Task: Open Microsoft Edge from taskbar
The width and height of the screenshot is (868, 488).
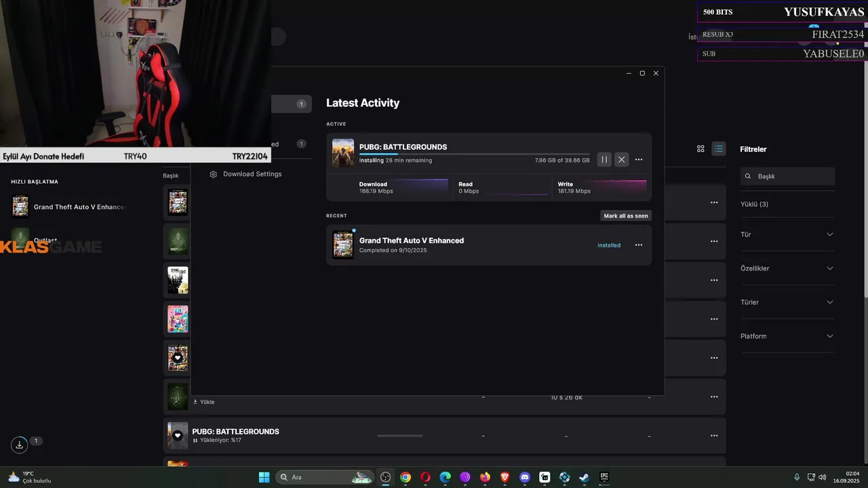Action: [445, 477]
